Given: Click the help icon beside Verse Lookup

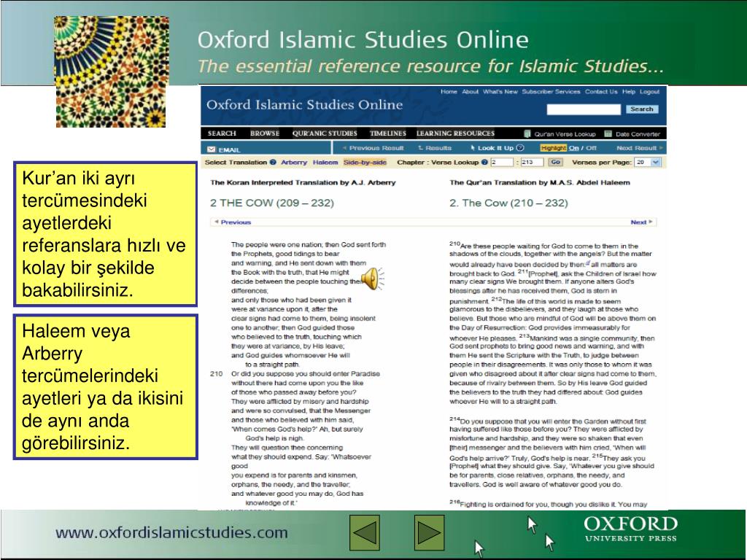Looking at the screenshot, I should pos(484,163).
